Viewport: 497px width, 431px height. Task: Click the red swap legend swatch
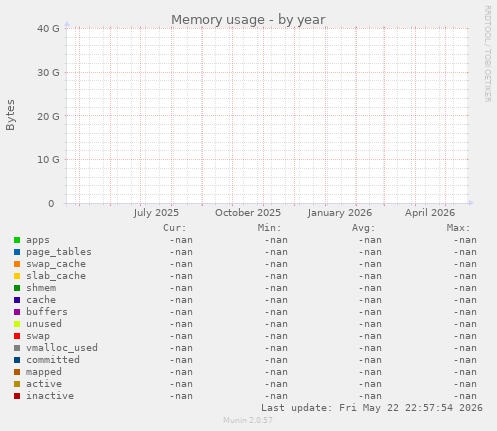tap(17, 336)
